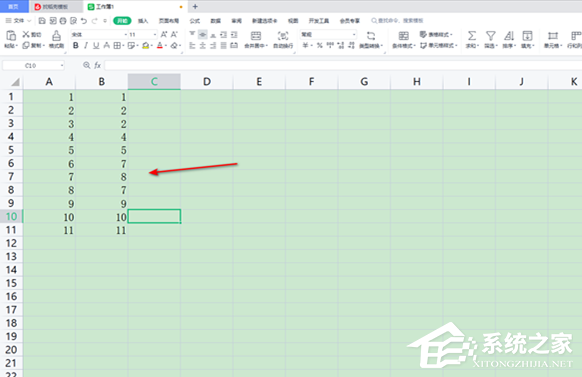Increase font size with larger A
The image size is (582, 377).
click(164, 35)
